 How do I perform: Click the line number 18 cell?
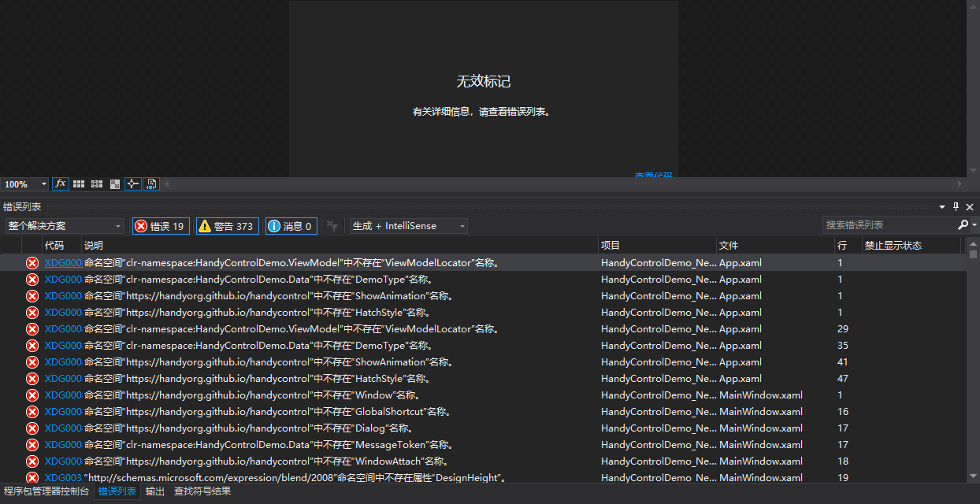(843, 461)
